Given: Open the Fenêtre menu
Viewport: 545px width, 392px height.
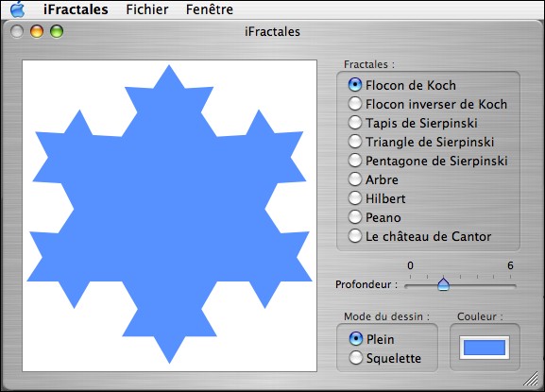Looking at the screenshot, I should pos(210,9).
